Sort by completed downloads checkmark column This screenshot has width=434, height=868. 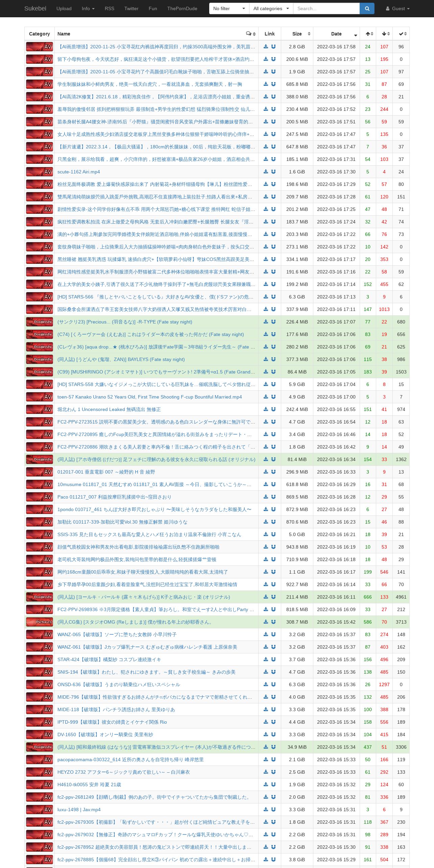401,34
